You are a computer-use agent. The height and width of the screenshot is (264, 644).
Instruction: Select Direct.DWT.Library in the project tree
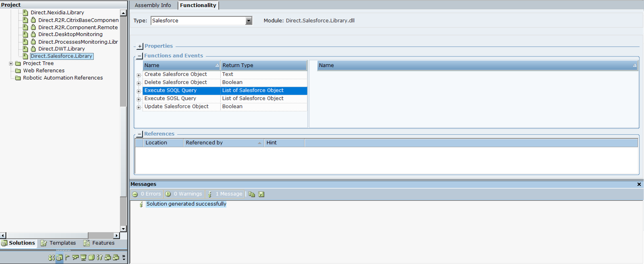[x=61, y=49]
